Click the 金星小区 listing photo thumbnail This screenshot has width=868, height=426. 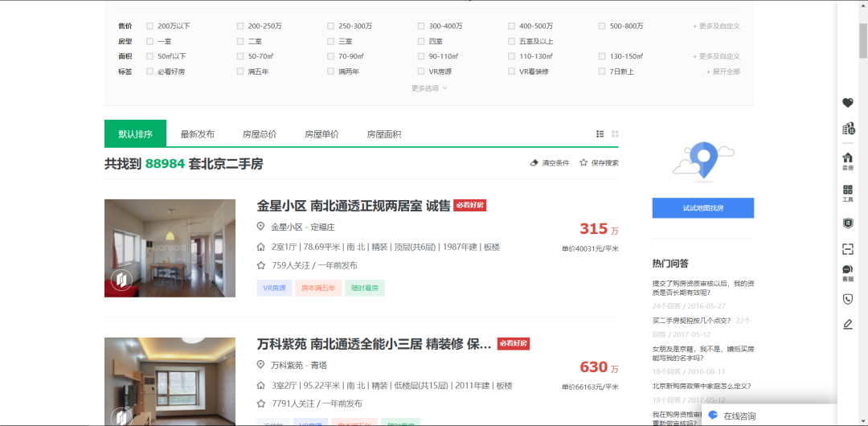tap(170, 248)
